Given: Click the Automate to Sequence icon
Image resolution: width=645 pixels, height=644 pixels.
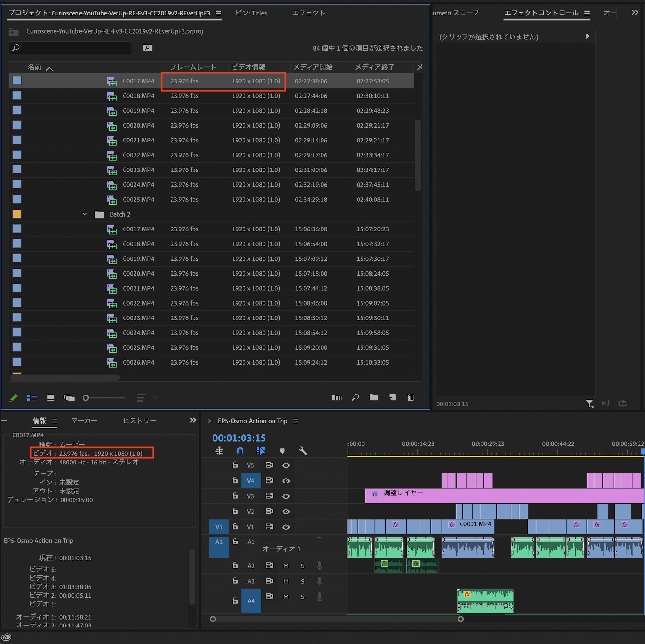Looking at the screenshot, I should (336, 398).
